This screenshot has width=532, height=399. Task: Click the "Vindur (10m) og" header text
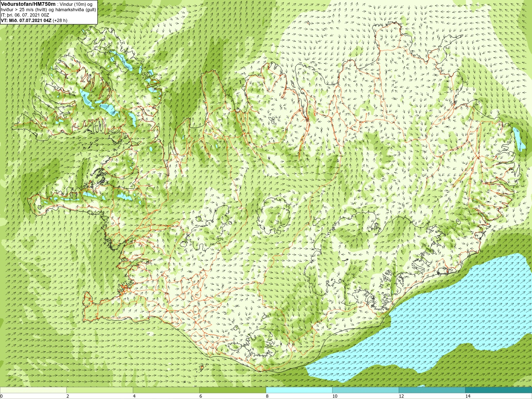point(76,4)
